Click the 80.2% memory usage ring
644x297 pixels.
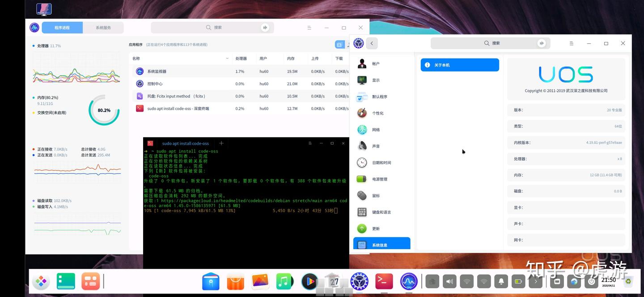pos(104,110)
